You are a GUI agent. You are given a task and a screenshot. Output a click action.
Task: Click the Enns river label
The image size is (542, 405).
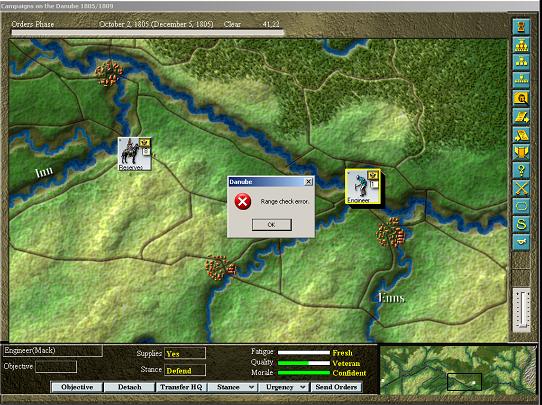click(391, 298)
